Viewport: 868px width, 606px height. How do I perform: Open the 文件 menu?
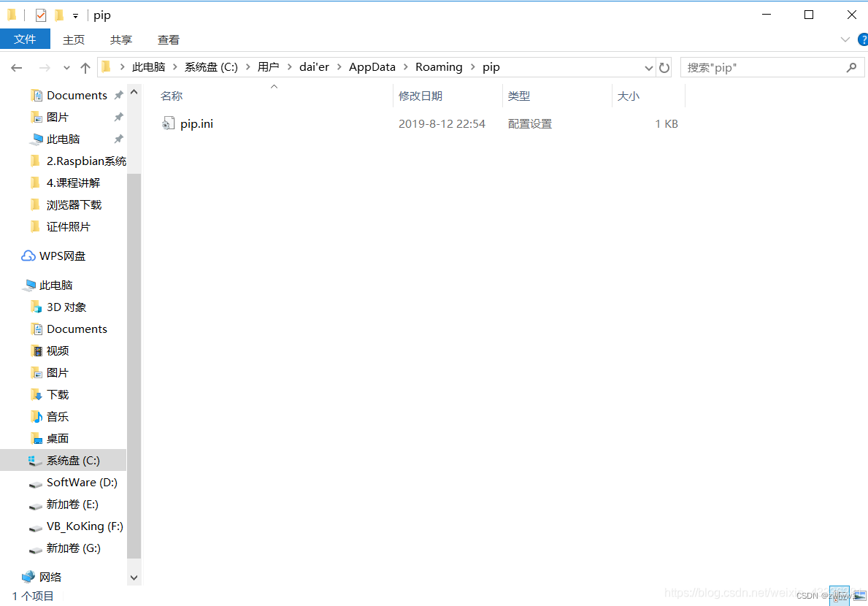pyautogui.click(x=25, y=39)
